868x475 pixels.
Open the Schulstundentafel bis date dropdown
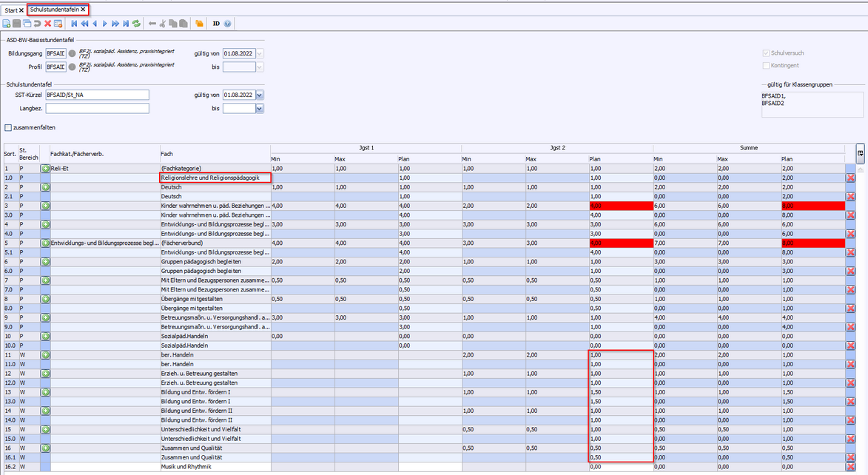[260, 108]
